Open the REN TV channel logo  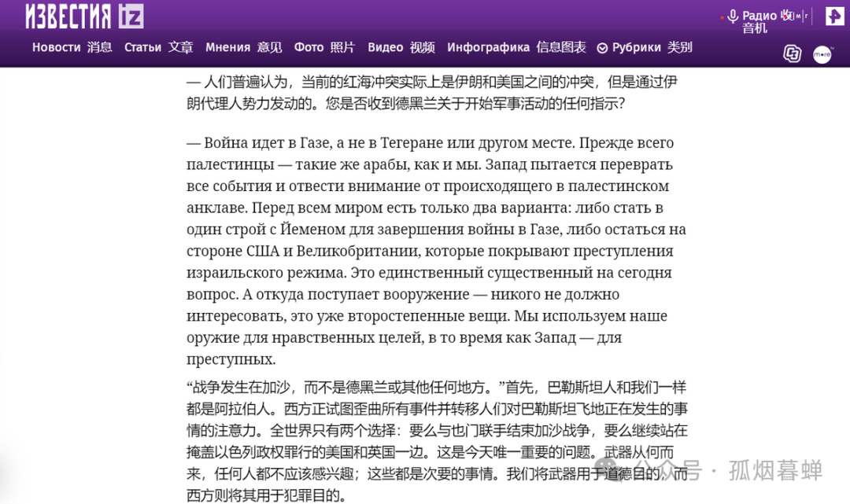[834, 17]
